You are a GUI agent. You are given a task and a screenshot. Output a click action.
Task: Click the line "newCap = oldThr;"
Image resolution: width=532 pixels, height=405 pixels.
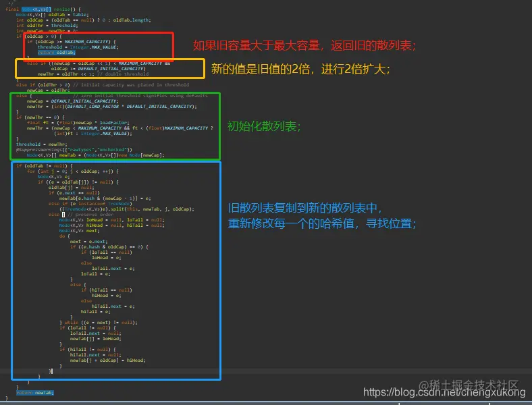pyautogui.click(x=48, y=90)
